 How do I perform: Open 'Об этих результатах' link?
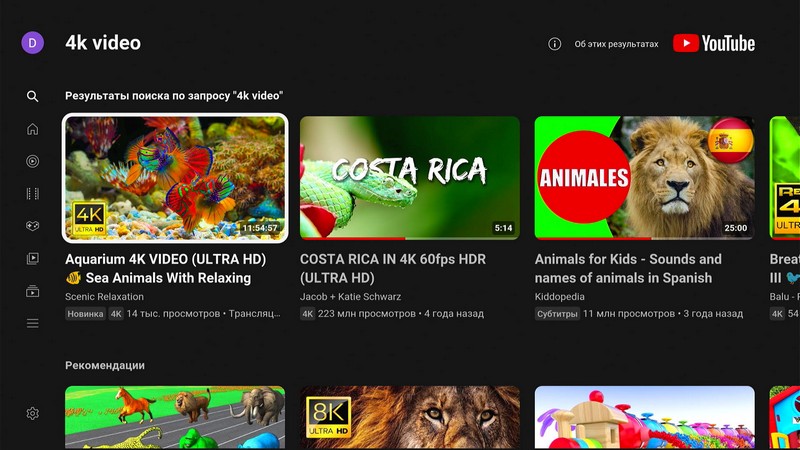(616, 44)
